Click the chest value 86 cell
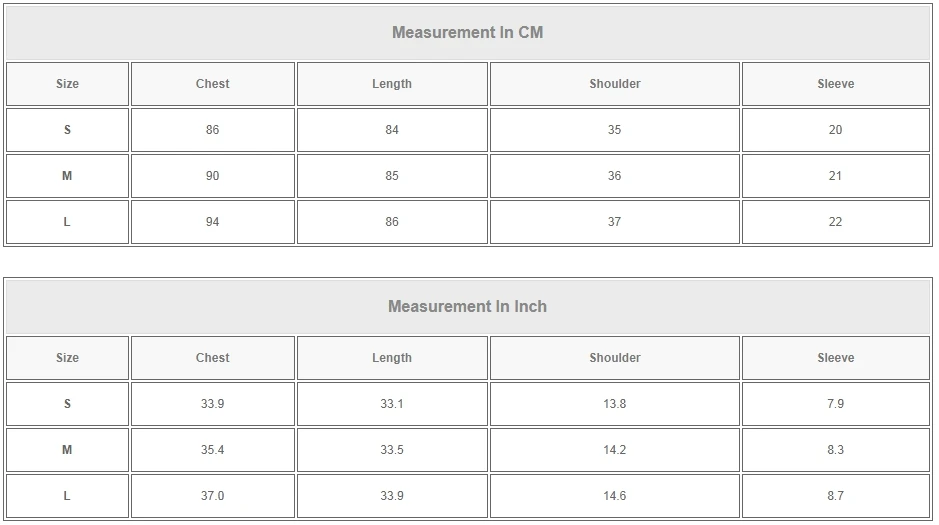The image size is (939, 525). click(212, 130)
